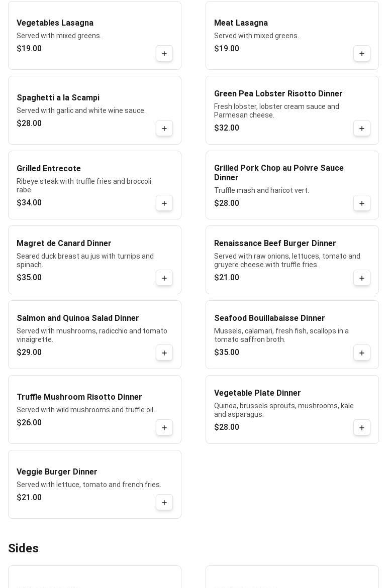The width and height of the screenshot is (387, 588).
Task: Open Seafood Bouillabaisse Dinner title
Action: point(269,318)
